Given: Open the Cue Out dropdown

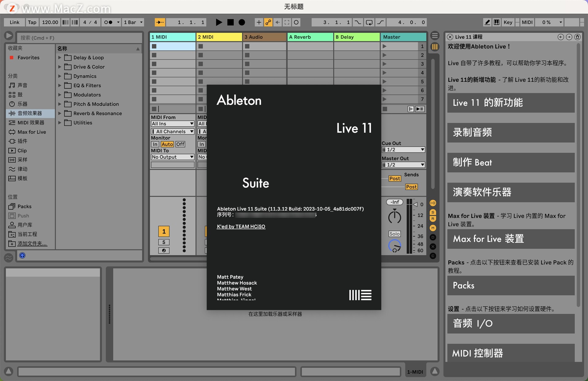Looking at the screenshot, I should point(403,150).
